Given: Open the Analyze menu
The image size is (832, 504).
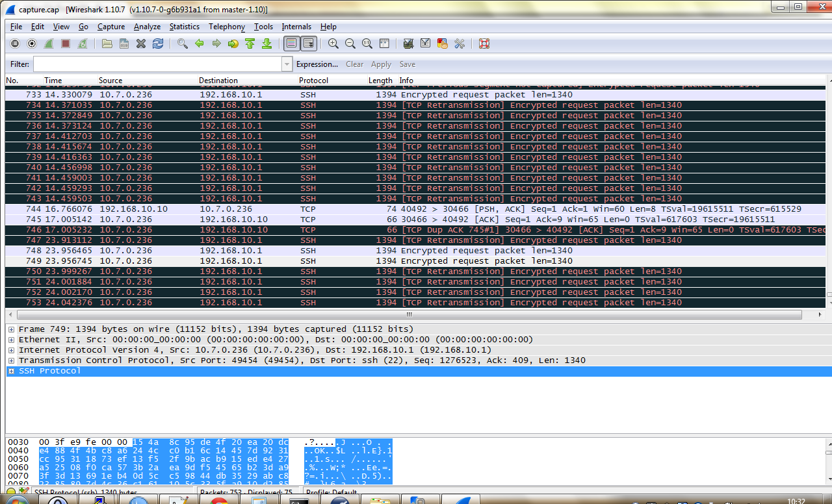Looking at the screenshot, I should [147, 27].
